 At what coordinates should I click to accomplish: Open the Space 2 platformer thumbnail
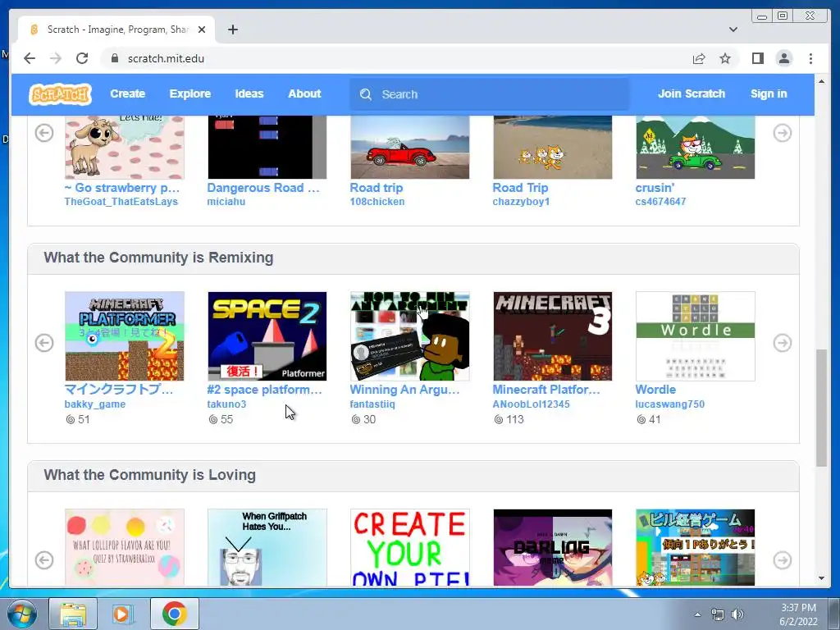click(x=267, y=336)
